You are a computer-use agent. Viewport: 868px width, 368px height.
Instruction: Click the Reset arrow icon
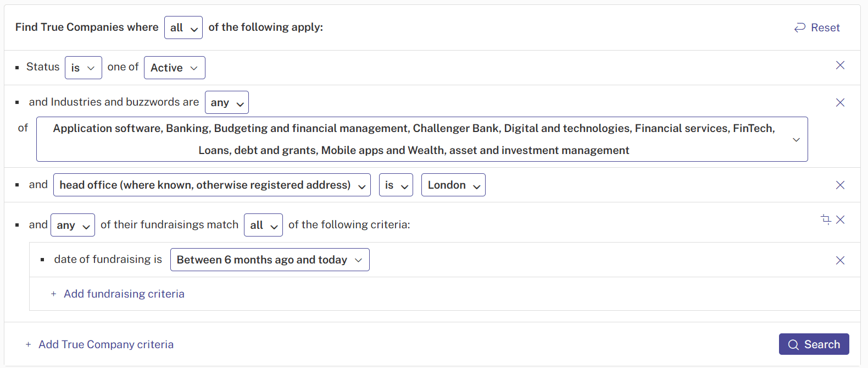point(800,28)
